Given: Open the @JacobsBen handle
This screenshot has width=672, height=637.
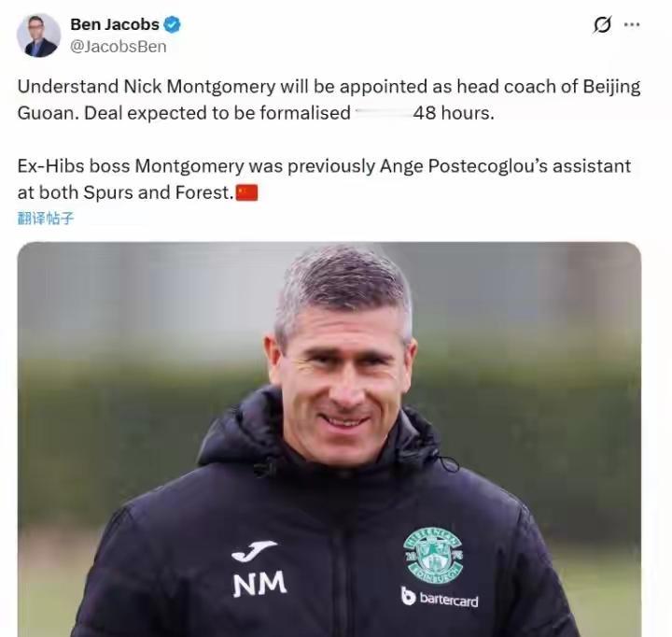Looking at the screenshot, I should (x=119, y=47).
